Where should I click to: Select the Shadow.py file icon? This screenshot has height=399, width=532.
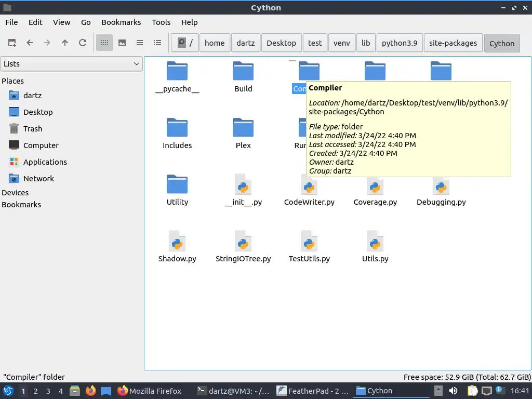[x=177, y=241]
